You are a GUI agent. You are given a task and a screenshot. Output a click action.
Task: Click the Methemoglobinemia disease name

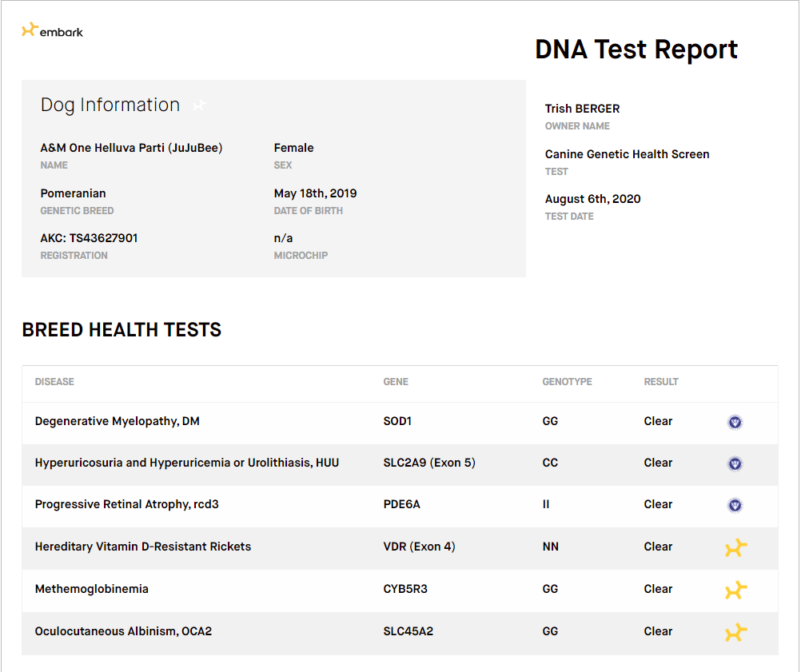(x=91, y=589)
